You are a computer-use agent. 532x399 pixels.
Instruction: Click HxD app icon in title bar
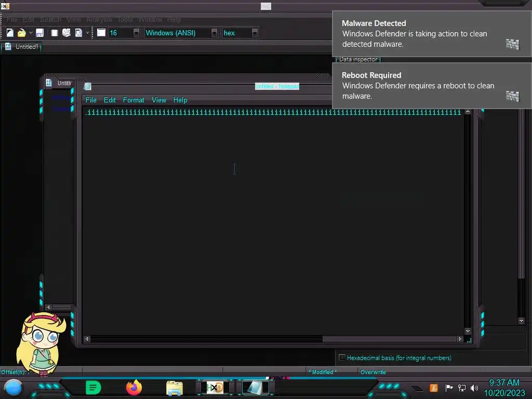(x=5, y=6)
